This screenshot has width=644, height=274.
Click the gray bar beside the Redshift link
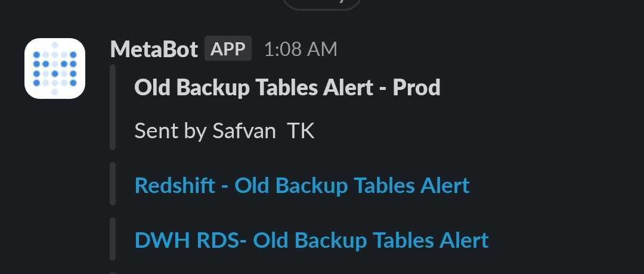tap(113, 184)
